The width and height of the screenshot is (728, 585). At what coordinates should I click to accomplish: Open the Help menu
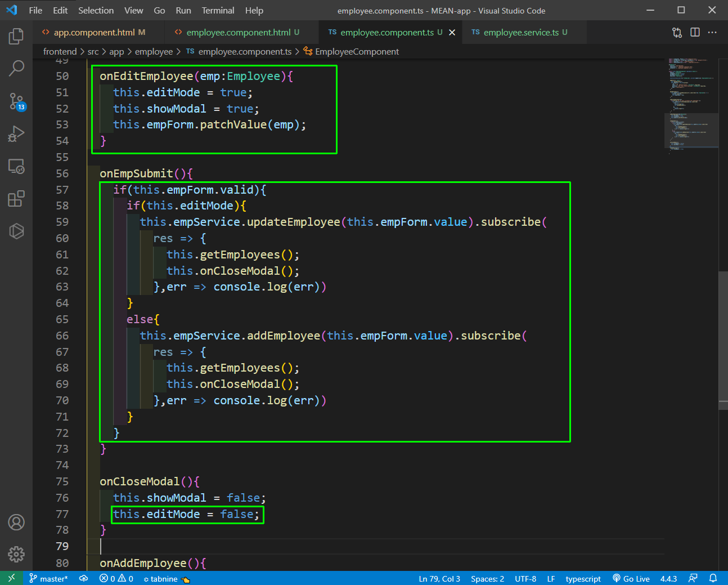254,10
